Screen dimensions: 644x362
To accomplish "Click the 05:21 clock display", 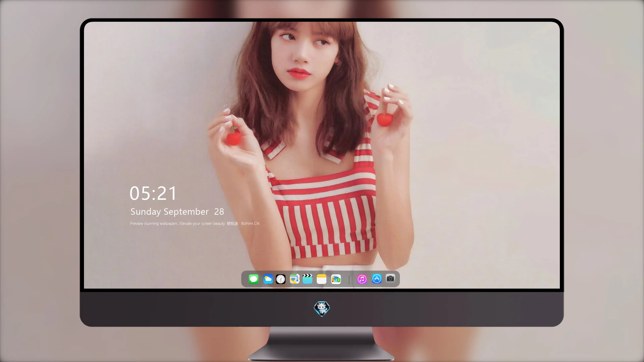I will tap(153, 193).
